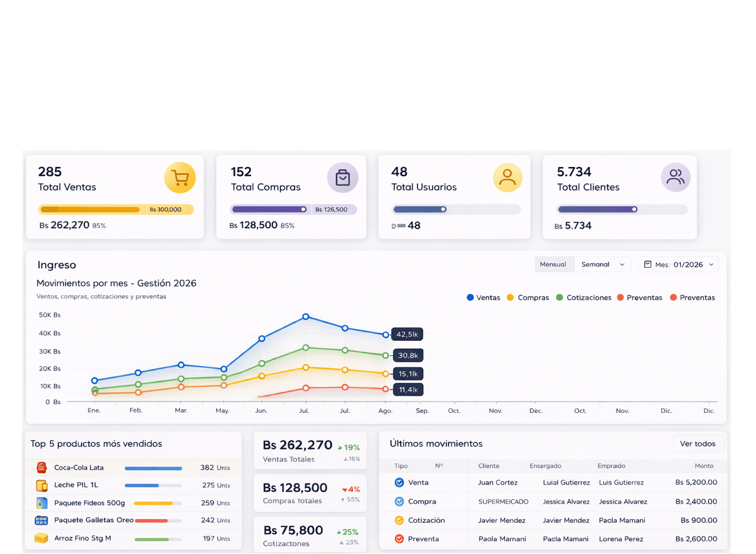Toggle the Compras legend item

[x=528, y=298]
